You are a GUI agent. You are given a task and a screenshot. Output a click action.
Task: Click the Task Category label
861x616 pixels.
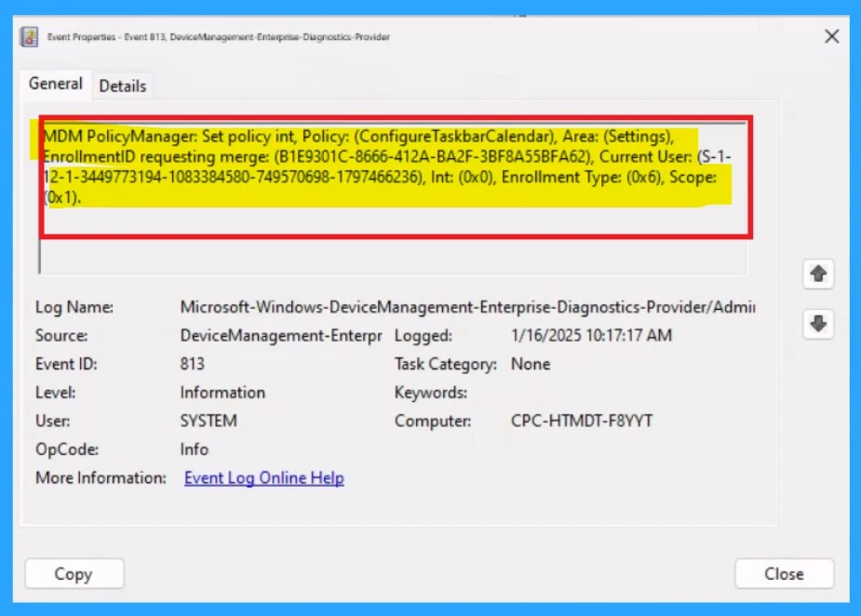(x=445, y=364)
